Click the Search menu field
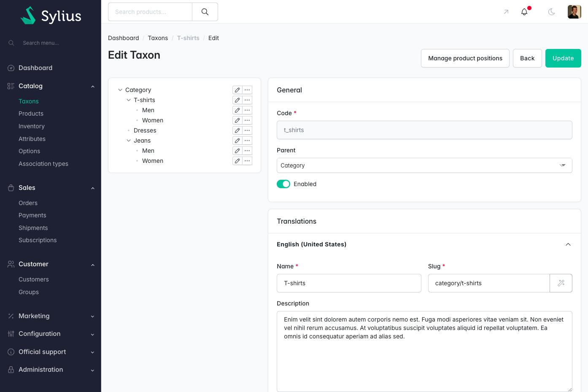Image resolution: width=588 pixels, height=392 pixels. pyautogui.click(x=51, y=43)
